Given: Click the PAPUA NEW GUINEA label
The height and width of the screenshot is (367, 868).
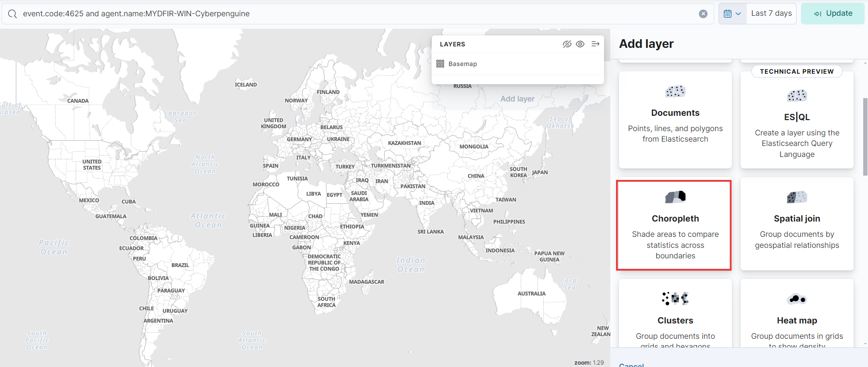Looking at the screenshot, I should (549, 256).
